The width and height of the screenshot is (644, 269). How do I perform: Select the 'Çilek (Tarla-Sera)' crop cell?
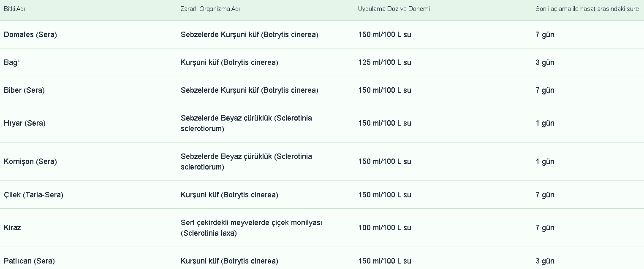pos(33,195)
